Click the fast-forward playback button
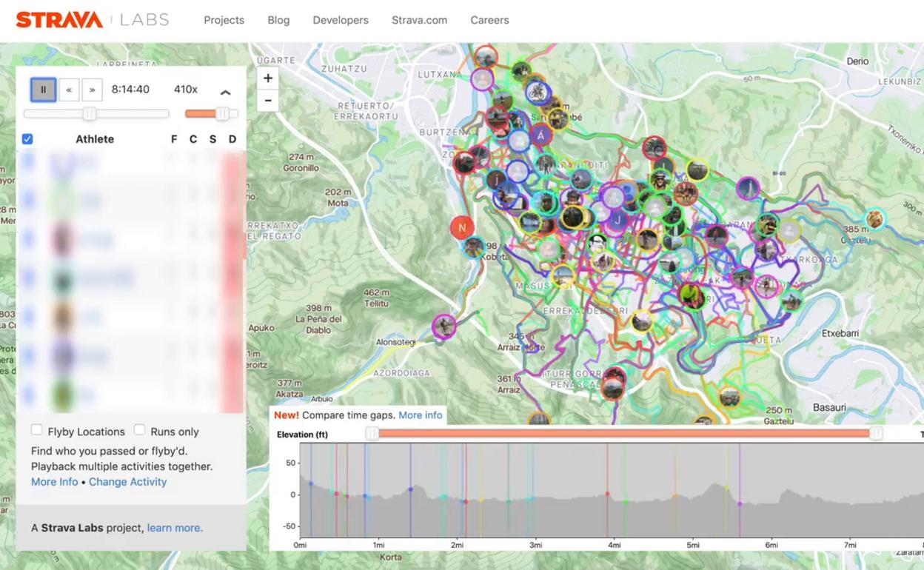The height and width of the screenshot is (570, 924). [x=92, y=90]
